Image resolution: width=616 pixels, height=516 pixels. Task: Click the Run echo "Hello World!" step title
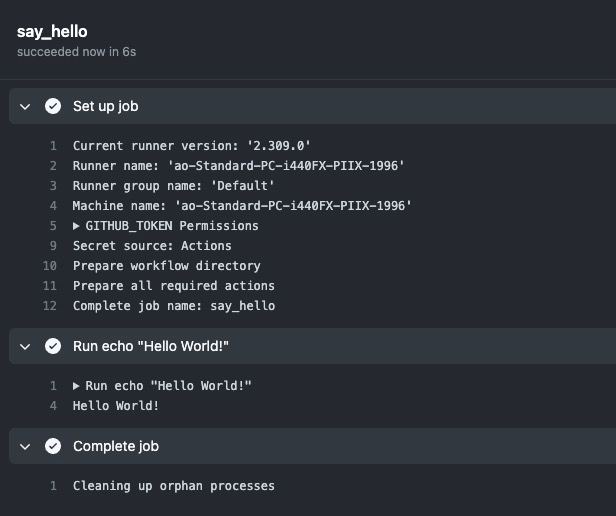click(151, 346)
